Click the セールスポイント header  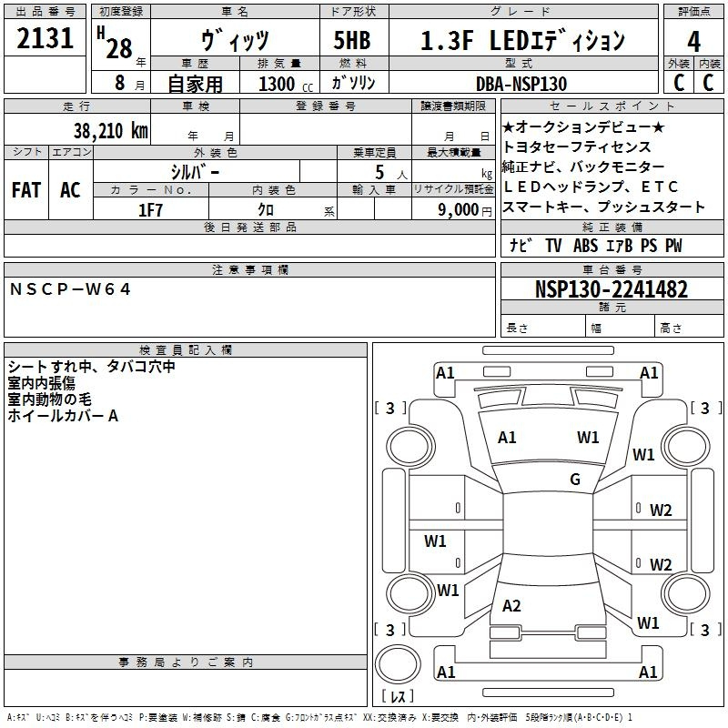[x=612, y=106]
